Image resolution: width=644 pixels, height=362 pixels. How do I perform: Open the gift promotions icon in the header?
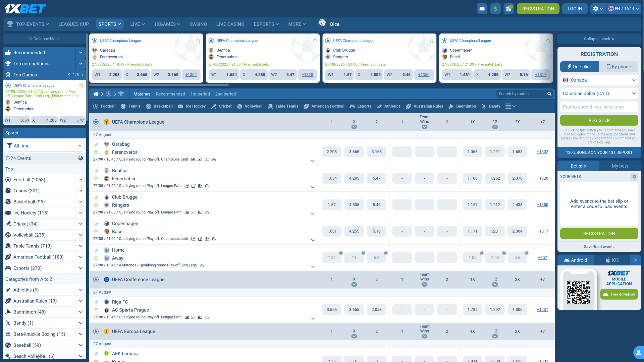(x=509, y=8)
